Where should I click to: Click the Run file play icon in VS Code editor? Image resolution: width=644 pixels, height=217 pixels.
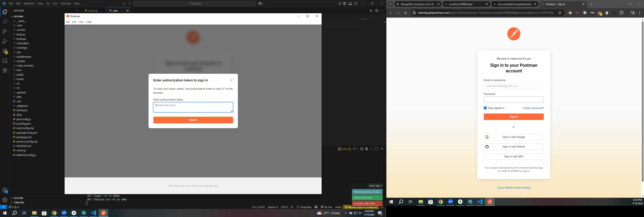[x=371, y=11]
